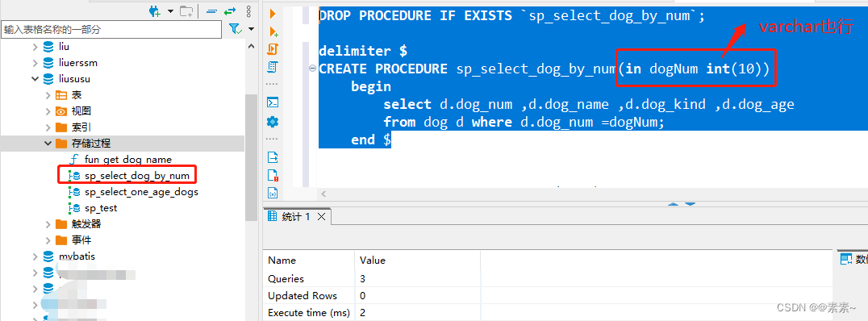The width and height of the screenshot is (868, 321).
Task: Click the page icon with red error mark
Action: tap(273, 176)
